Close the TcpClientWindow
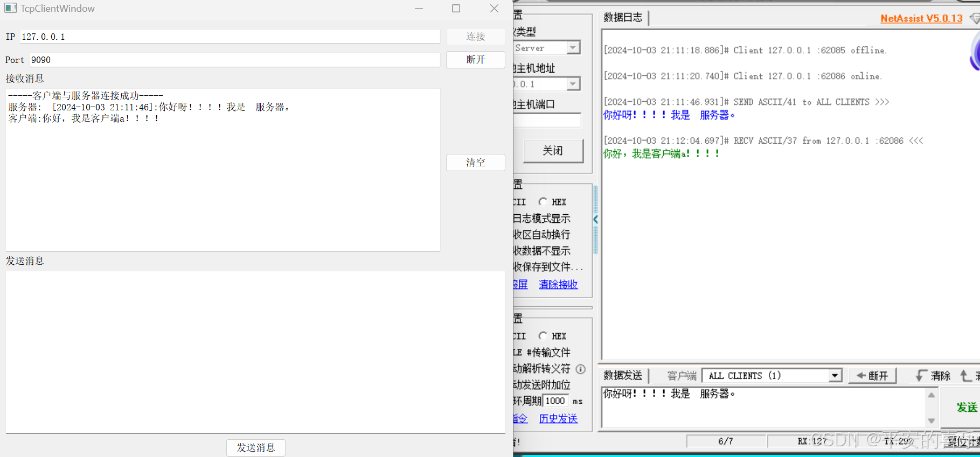This screenshot has width=980, height=457. pos(494,8)
